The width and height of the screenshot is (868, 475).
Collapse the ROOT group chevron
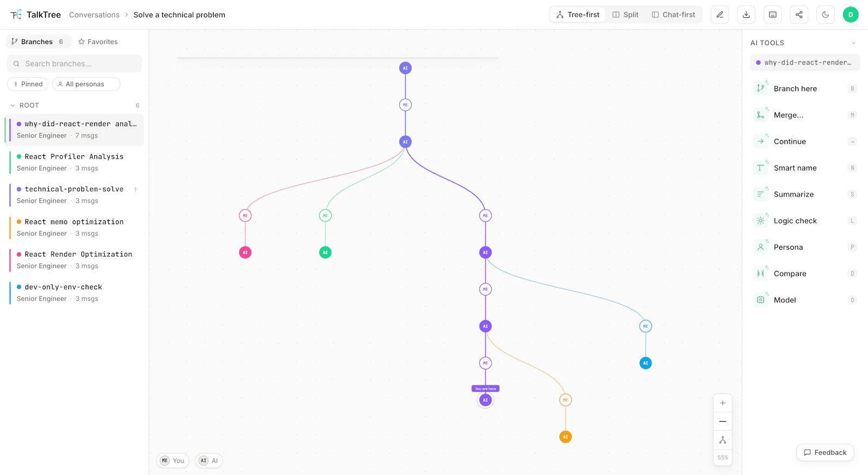click(12, 105)
